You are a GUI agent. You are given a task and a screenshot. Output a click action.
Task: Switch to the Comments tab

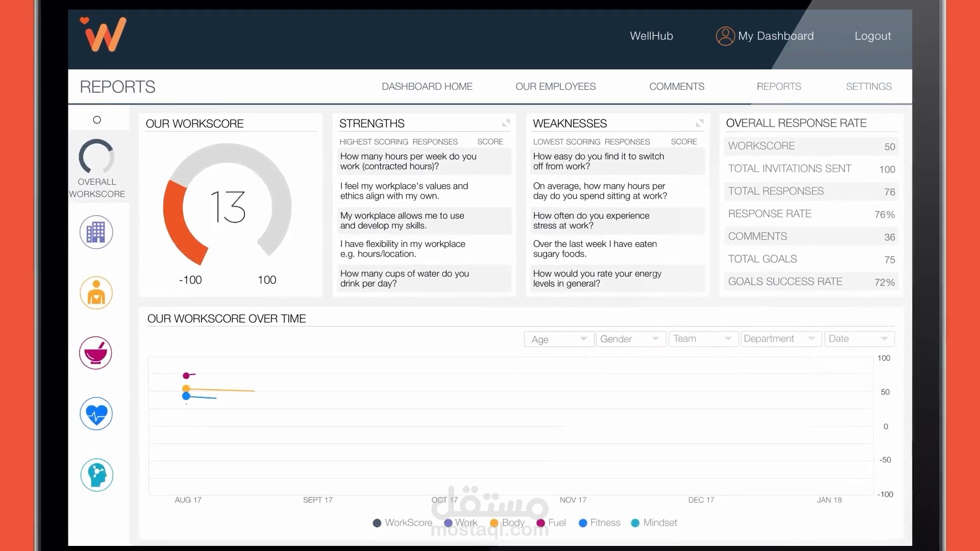(x=676, y=87)
